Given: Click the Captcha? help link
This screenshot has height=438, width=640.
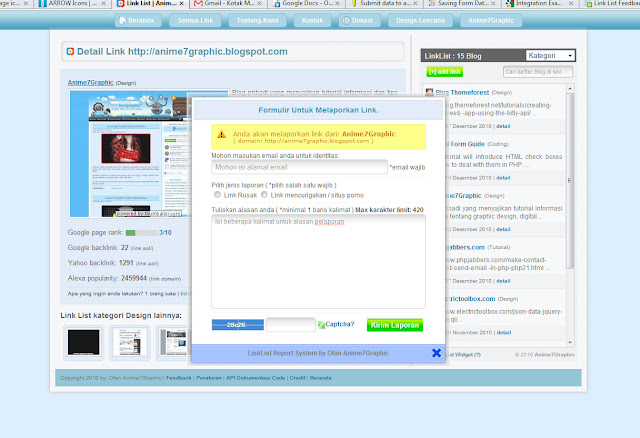Looking at the screenshot, I should click(340, 324).
